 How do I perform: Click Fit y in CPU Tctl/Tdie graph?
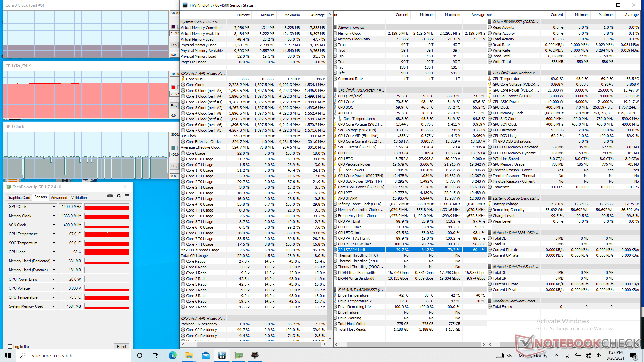click(x=174, y=106)
